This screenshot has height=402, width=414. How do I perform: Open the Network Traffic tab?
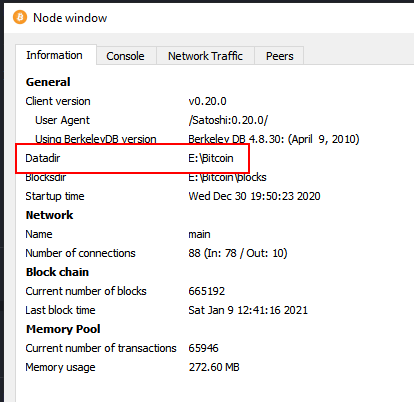(205, 56)
